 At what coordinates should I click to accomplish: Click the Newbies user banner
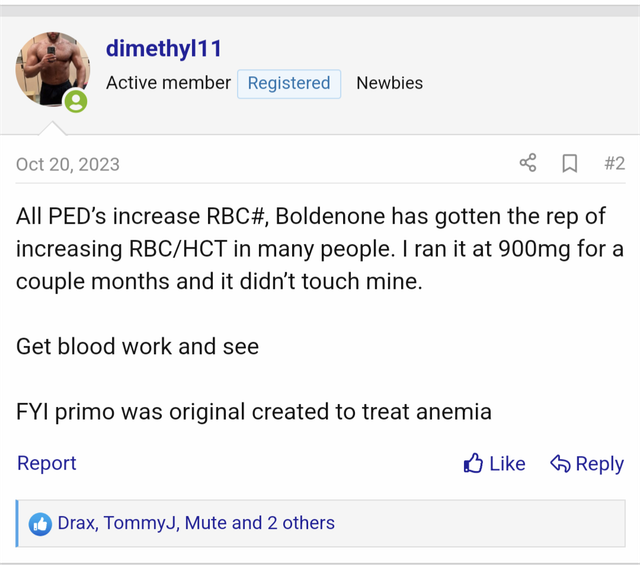(389, 83)
